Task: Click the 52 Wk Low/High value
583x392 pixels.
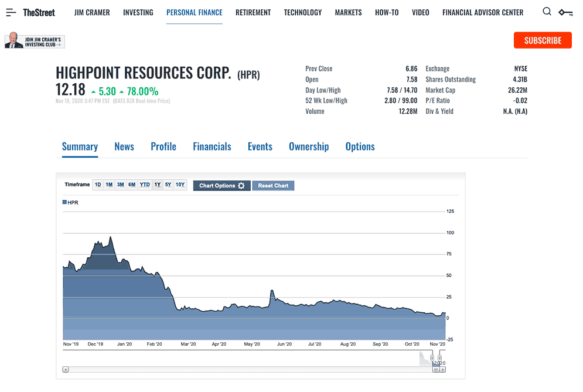Action: pos(401,101)
